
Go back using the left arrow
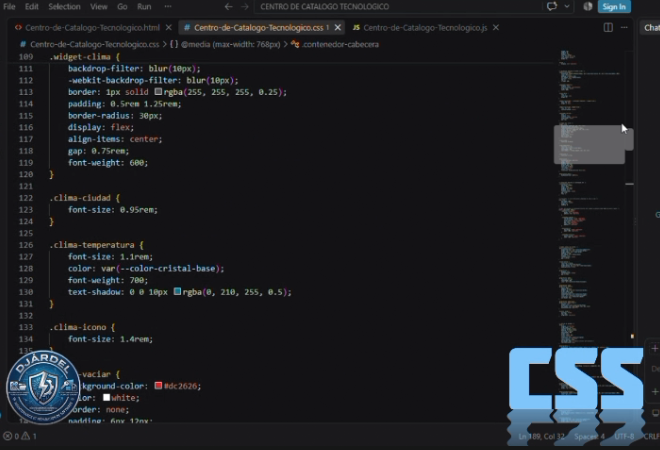(228, 7)
